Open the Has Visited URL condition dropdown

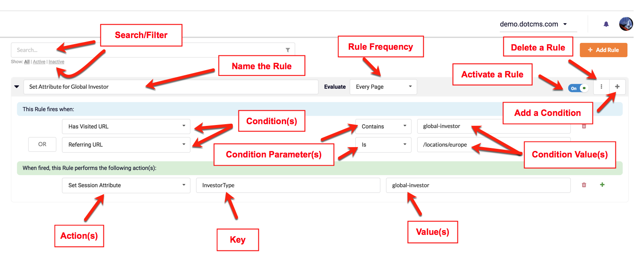tap(126, 126)
